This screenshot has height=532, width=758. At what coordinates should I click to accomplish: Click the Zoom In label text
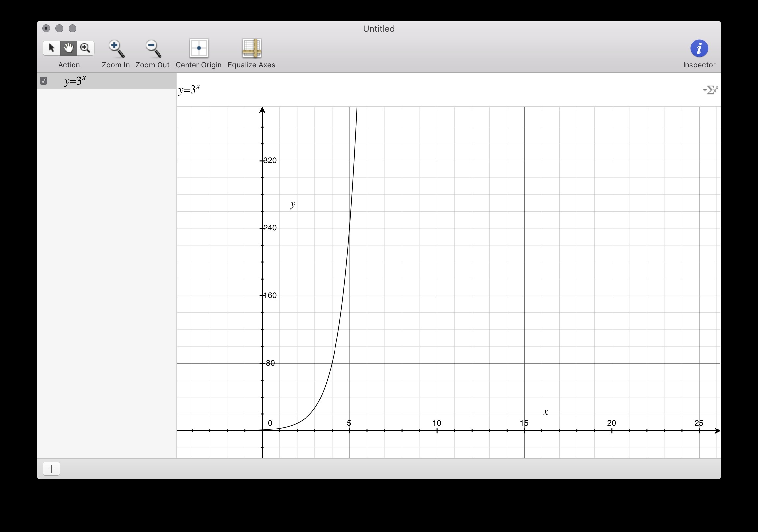(116, 65)
